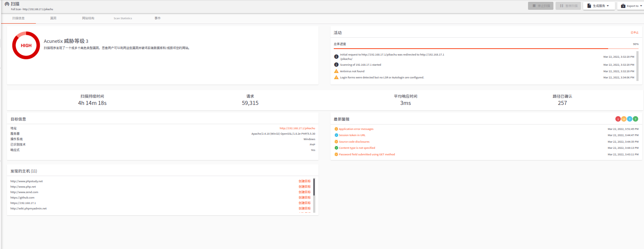Open the Content type is not specified alert
644x249 pixels.
(x=357, y=148)
